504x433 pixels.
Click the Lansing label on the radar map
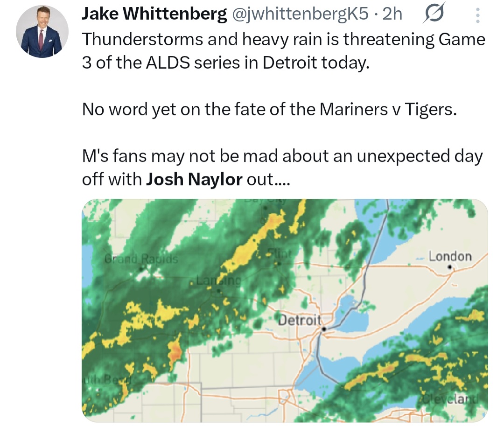[218, 281]
